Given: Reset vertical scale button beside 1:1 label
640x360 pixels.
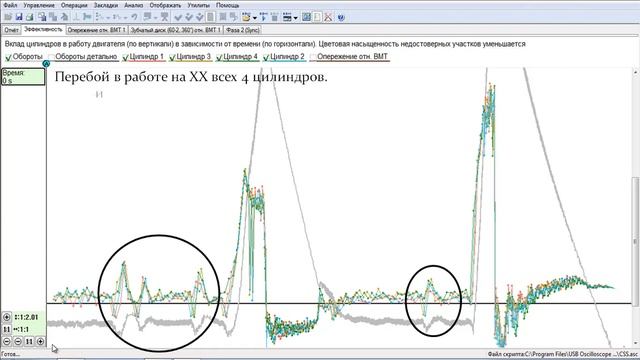Looking at the screenshot, I should 7,329.
